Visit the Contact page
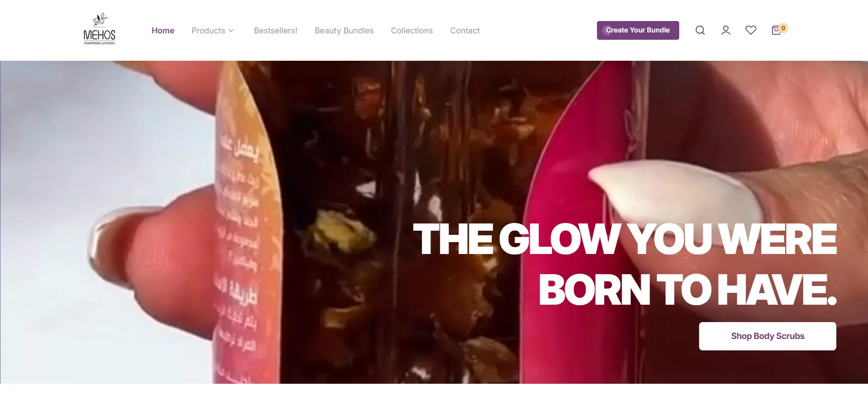This screenshot has height=397, width=868. 465,31
